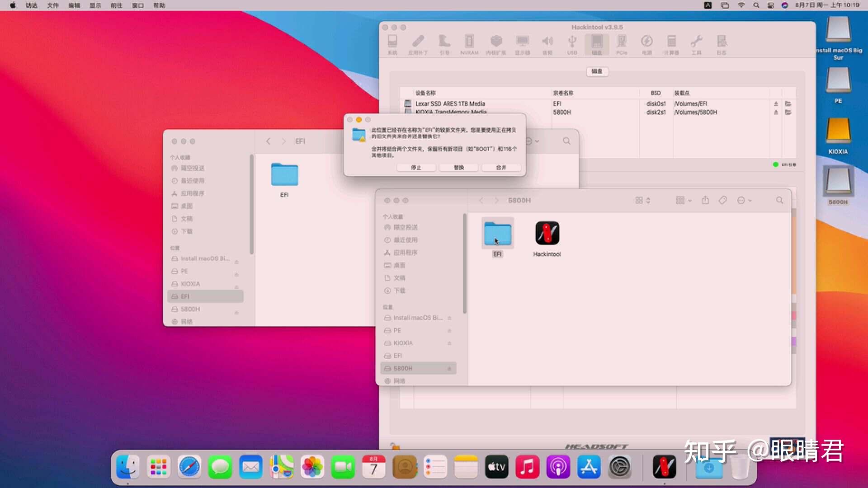Switch to the 音频 (audio) section in Hackintool
This screenshot has height=488, width=868.
[x=547, y=44]
